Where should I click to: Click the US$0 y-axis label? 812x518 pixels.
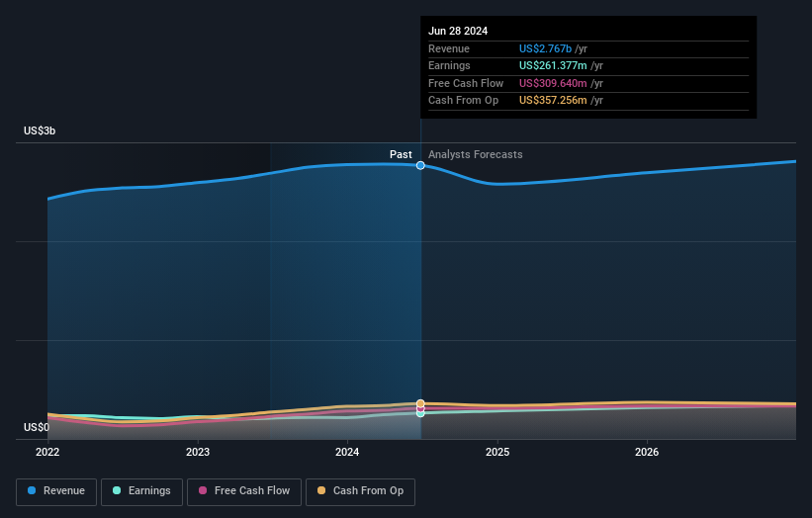pyautogui.click(x=37, y=427)
